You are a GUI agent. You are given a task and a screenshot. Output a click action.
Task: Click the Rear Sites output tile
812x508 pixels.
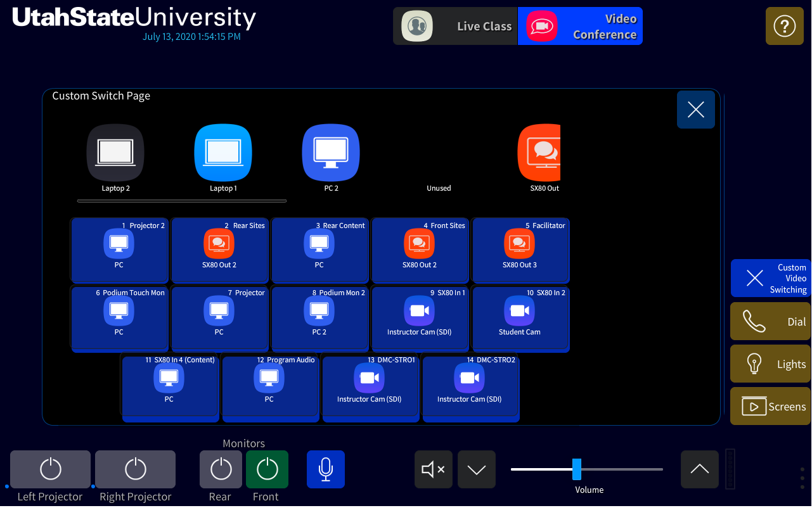pos(219,250)
